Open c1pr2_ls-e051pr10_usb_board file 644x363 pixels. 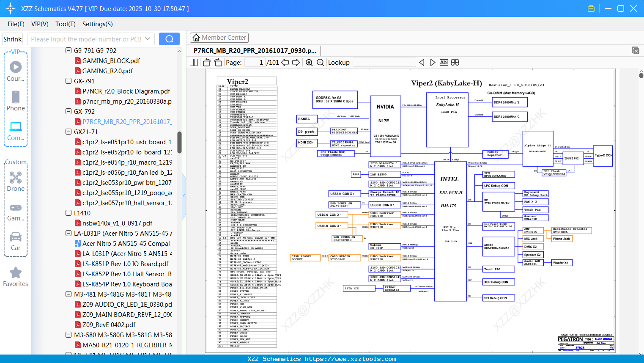pyautogui.click(x=127, y=142)
